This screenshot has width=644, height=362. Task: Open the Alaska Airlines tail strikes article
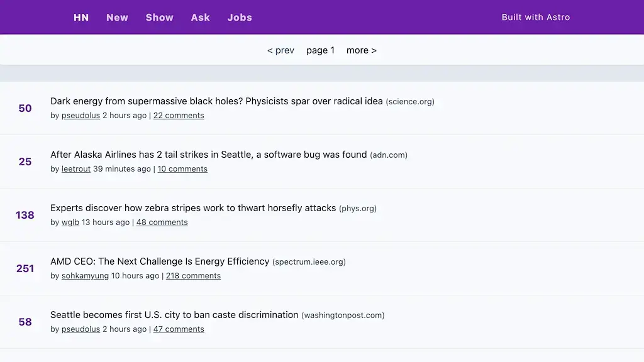tap(208, 155)
